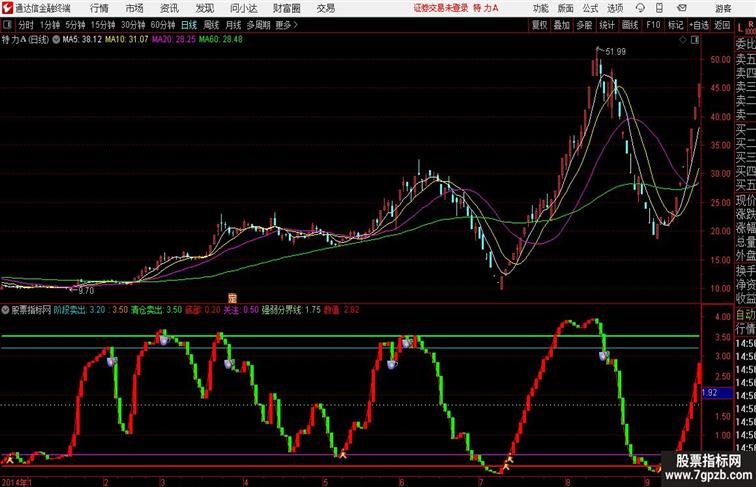Switch to the 5分钟 period tab
Screen dimensions: 756x487
(x=75, y=25)
